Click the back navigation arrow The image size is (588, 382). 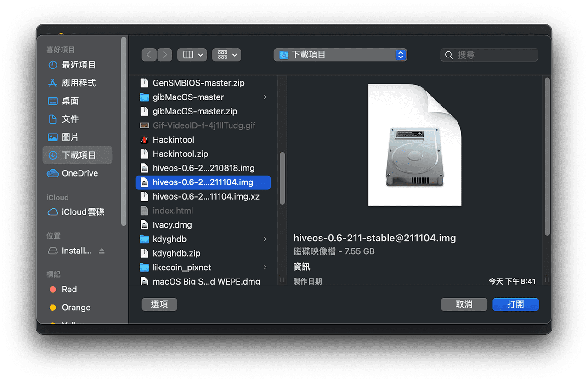tap(149, 55)
